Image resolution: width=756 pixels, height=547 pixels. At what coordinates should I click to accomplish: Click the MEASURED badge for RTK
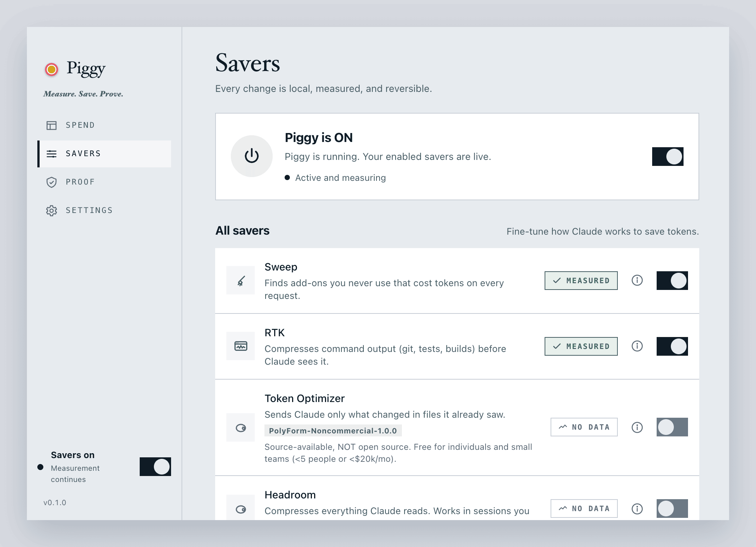pyautogui.click(x=581, y=346)
